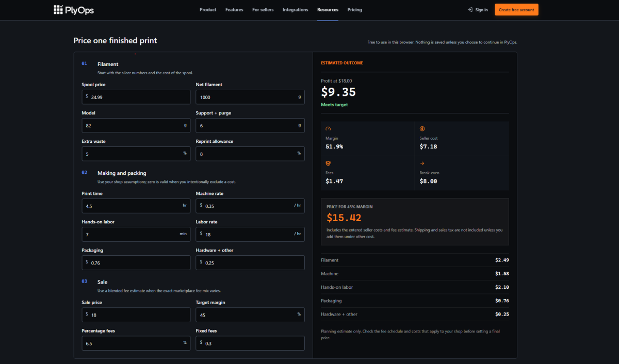Viewport: 619px width, 364px height.
Task: Open the Product menu
Action: coord(208,10)
